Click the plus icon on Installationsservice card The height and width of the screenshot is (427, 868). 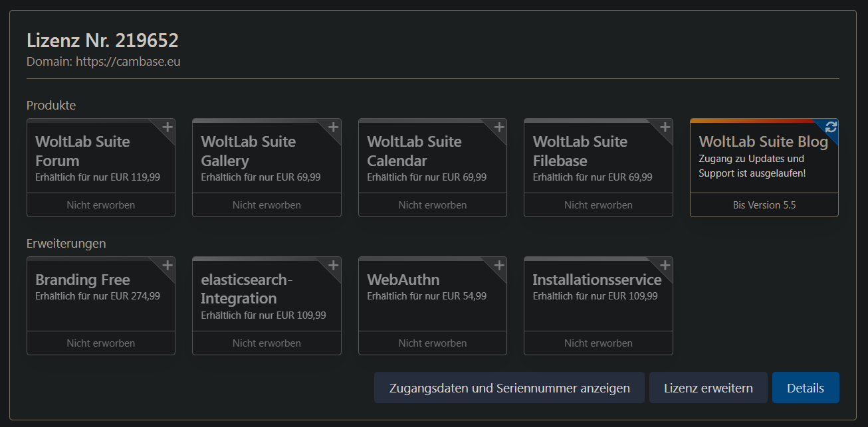665,265
